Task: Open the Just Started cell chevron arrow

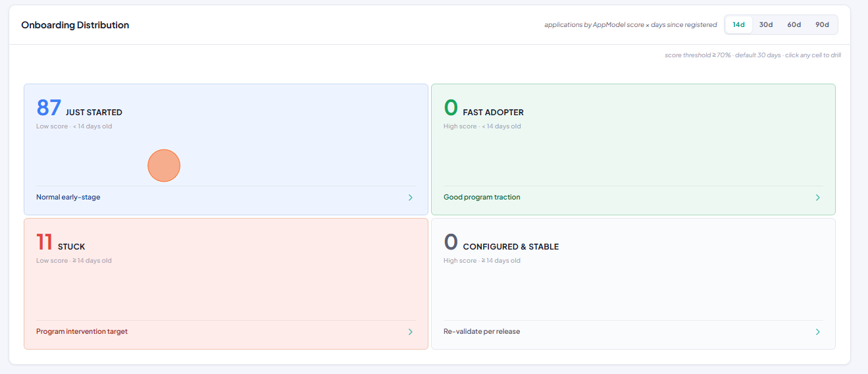Action: coord(411,198)
